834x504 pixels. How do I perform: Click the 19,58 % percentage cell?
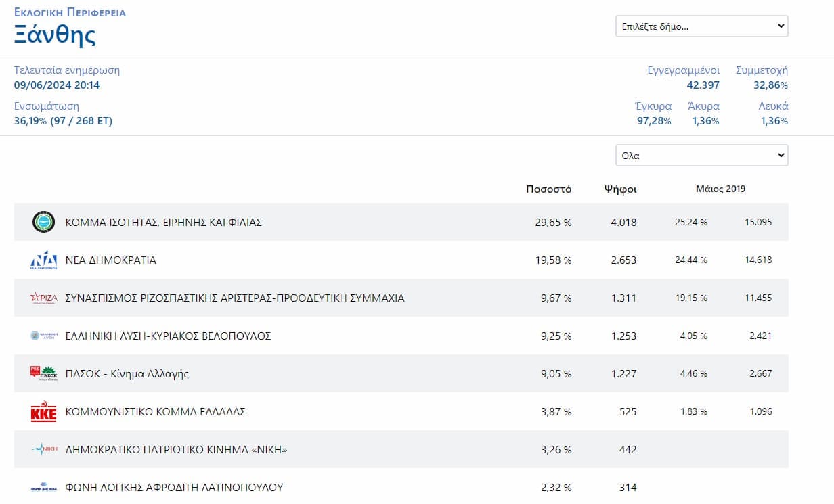pyautogui.click(x=553, y=260)
